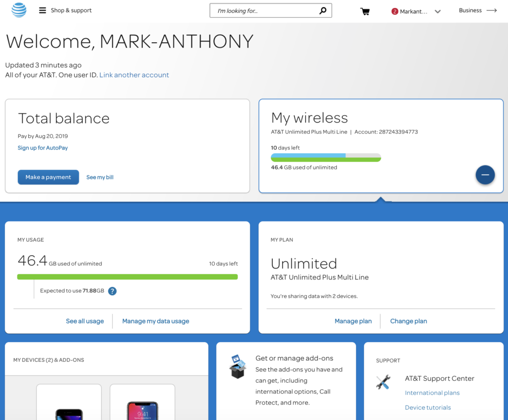Click the Business arrow icon
The height and width of the screenshot is (420, 508).
492,10
